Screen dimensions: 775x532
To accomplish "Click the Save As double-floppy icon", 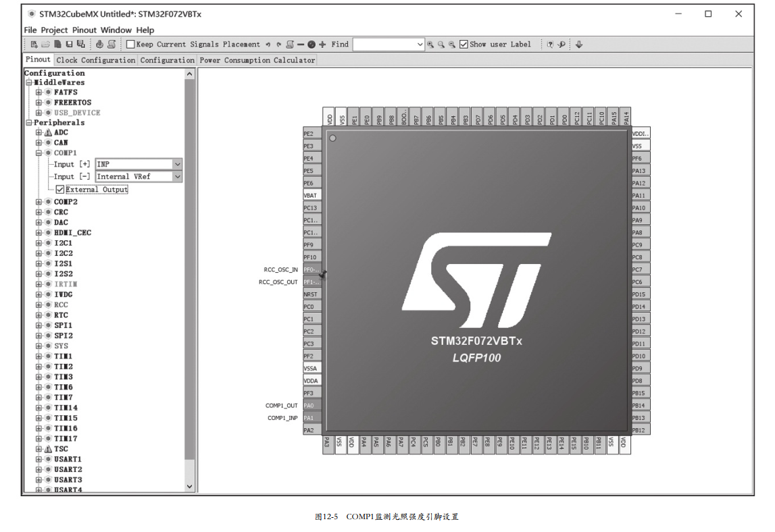I will [x=81, y=45].
